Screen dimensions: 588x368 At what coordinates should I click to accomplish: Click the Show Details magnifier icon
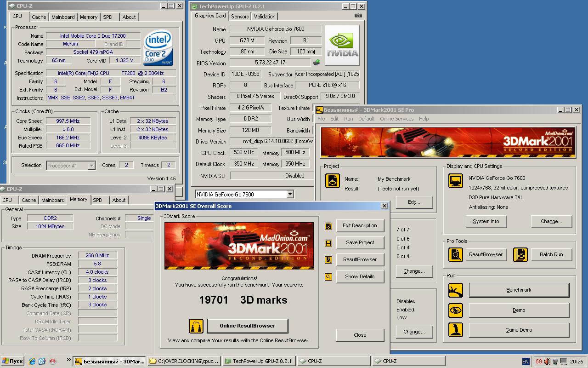pos(328,277)
